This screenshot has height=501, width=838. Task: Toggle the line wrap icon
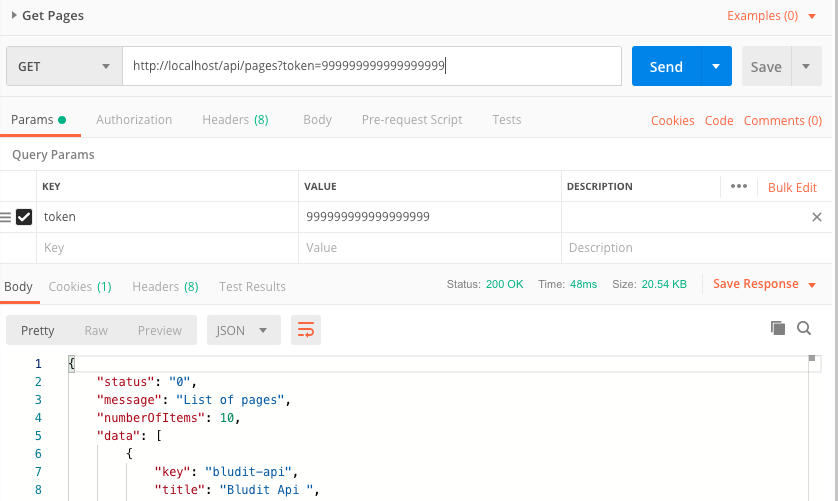pos(306,330)
